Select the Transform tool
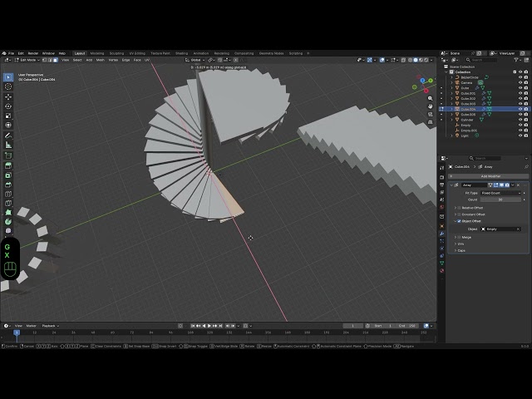532x399 pixels. point(8,126)
